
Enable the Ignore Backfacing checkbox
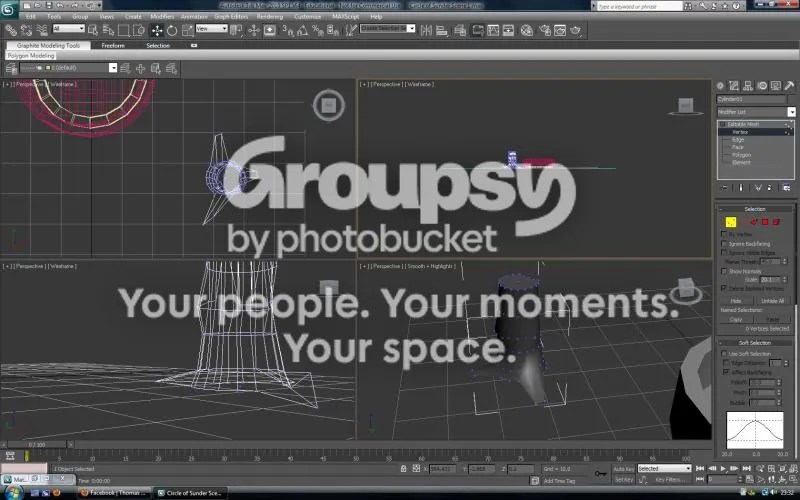724,243
